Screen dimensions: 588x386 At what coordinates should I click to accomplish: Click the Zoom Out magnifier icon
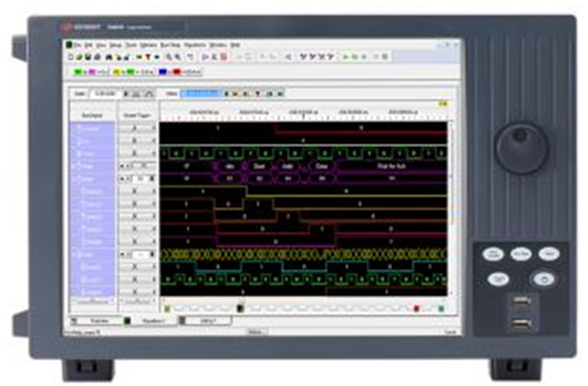178,57
